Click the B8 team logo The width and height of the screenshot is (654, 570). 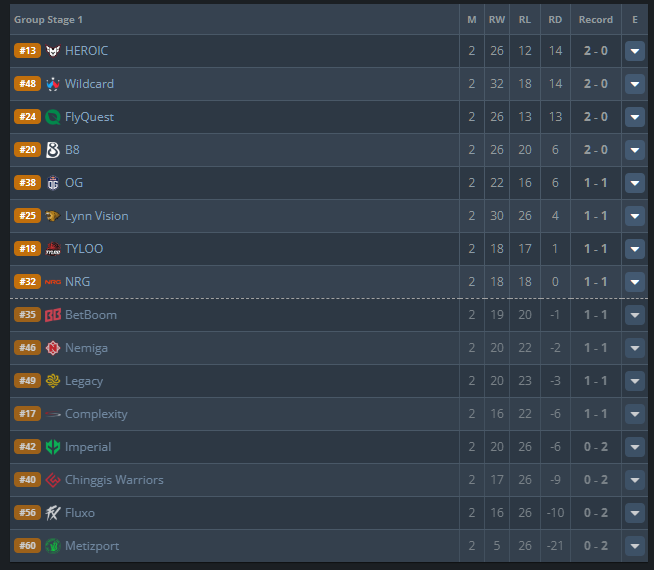click(53, 150)
